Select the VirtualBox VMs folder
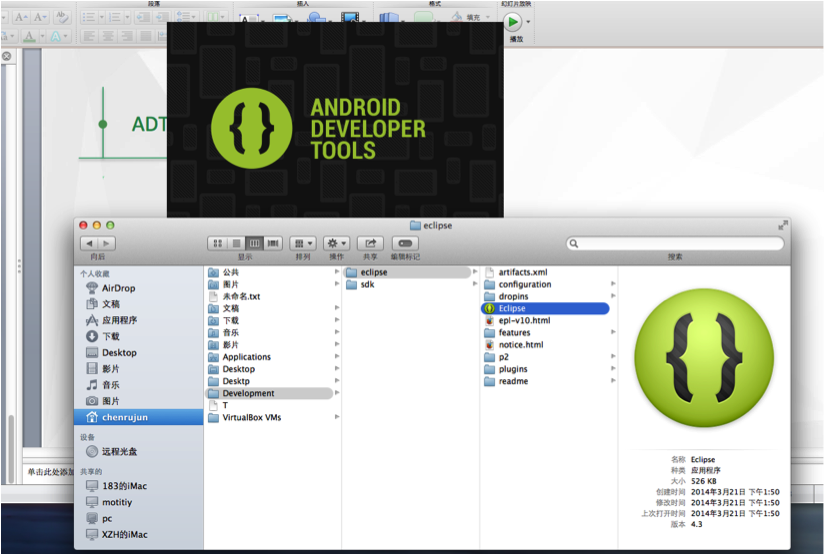This screenshot has height=555, width=824. click(245, 417)
